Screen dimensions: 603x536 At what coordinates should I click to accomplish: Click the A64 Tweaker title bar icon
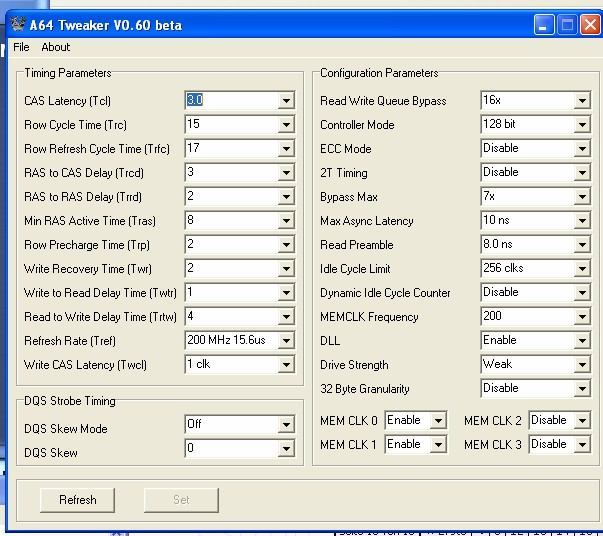(x=17, y=25)
